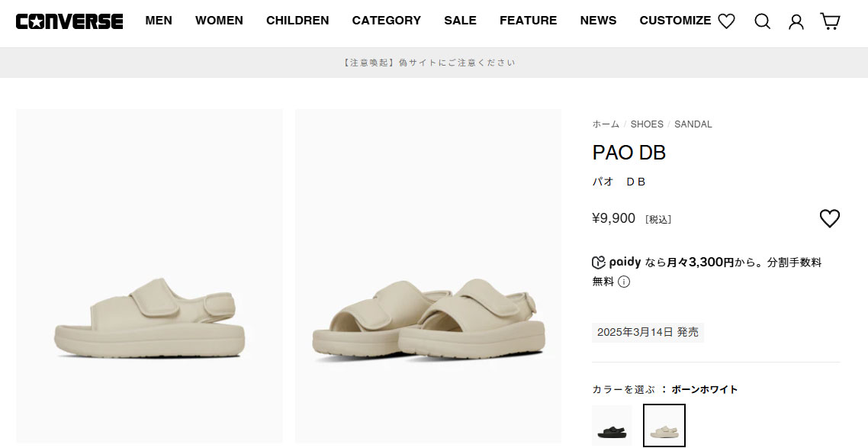Expand the CHILDREN menu
This screenshot has width=868, height=448.
(x=297, y=21)
